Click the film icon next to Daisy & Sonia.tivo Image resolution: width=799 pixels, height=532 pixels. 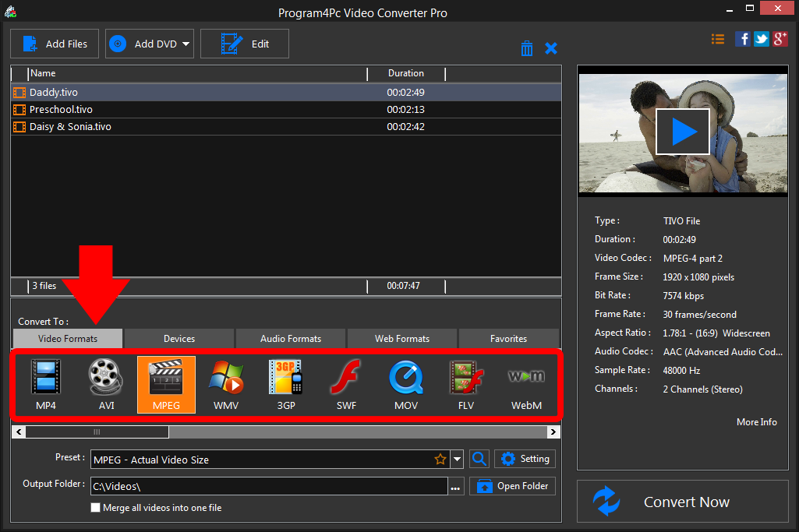[19, 127]
